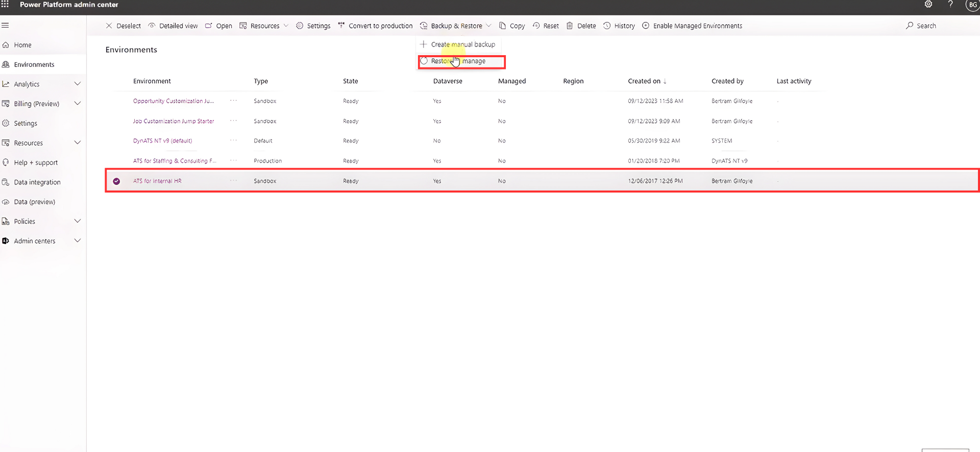Click the Search field
Viewport: 980px width, 452px height.
click(x=926, y=26)
